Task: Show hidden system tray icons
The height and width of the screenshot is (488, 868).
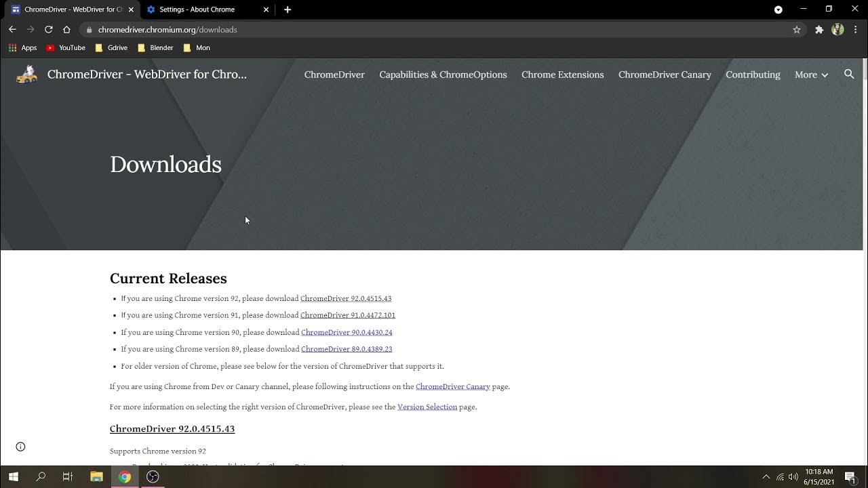Action: 766,476
